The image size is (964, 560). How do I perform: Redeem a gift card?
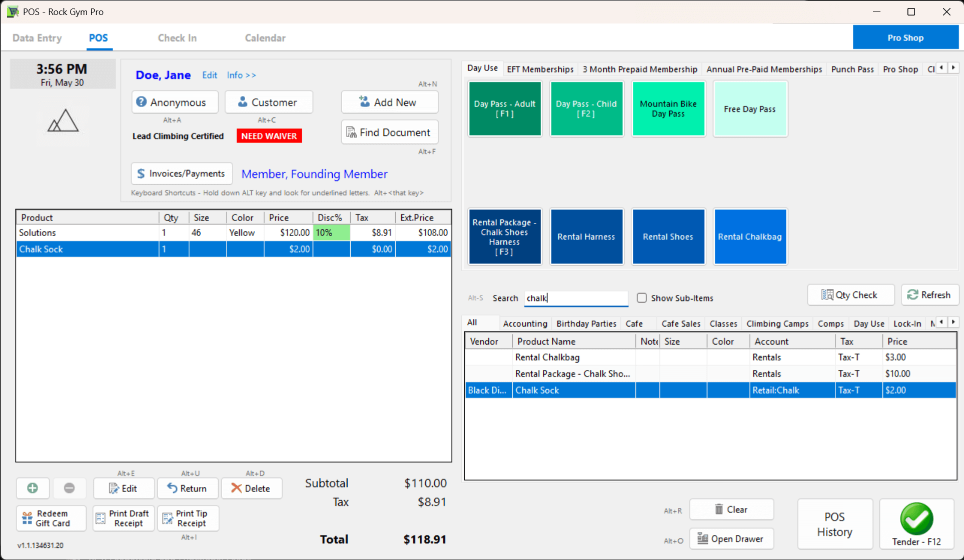click(x=51, y=518)
